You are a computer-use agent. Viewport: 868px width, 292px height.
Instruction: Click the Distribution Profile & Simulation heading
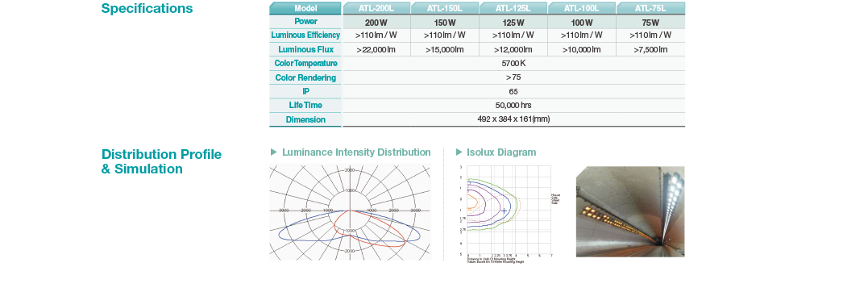161,161
